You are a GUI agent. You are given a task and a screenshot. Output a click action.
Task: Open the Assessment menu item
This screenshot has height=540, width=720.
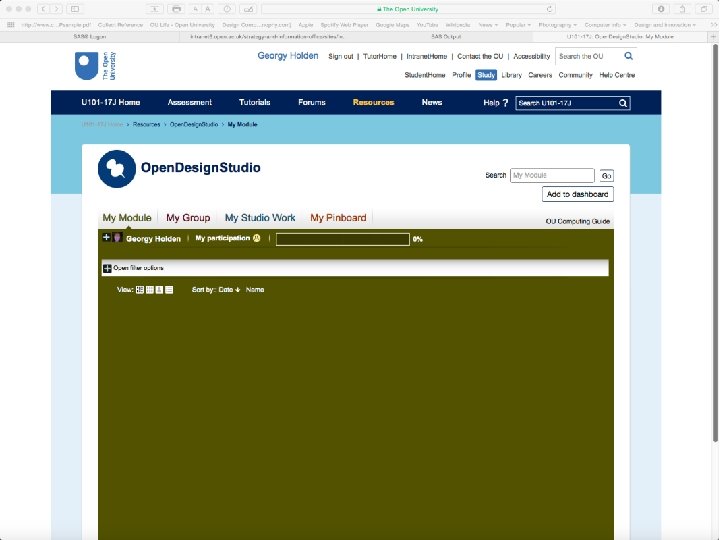coord(190,102)
